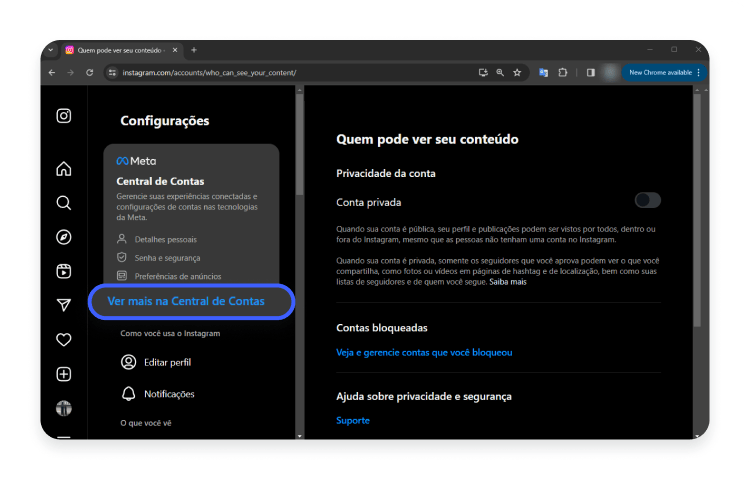Open the Instagram logo home link
The height and width of the screenshot is (479, 750).
(x=64, y=116)
